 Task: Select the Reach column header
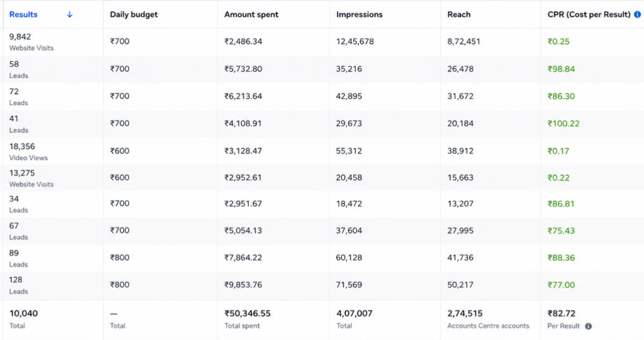[459, 14]
